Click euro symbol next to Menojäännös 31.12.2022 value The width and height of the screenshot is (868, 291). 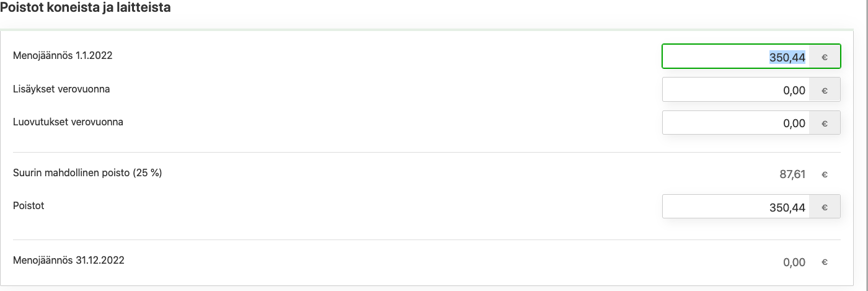pyautogui.click(x=825, y=262)
